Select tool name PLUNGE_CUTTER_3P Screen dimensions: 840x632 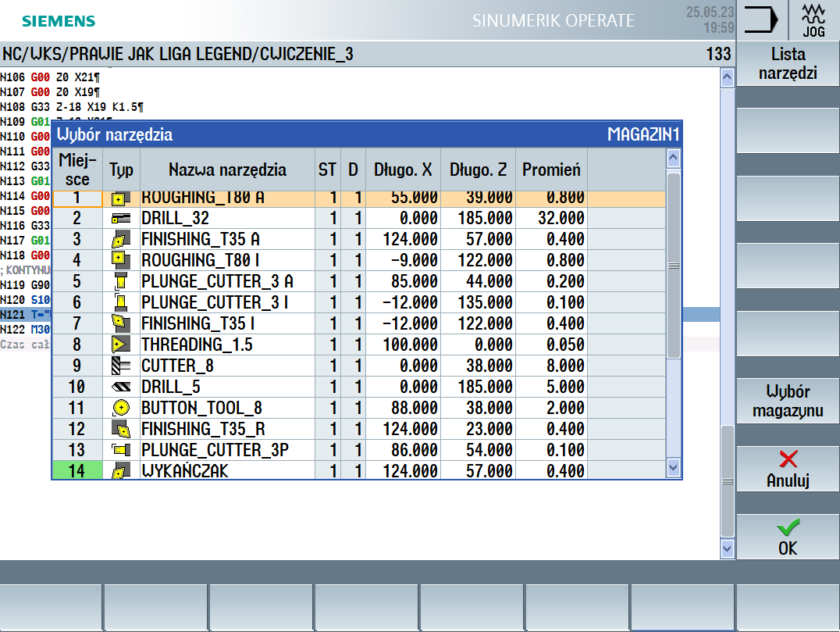coord(215,450)
